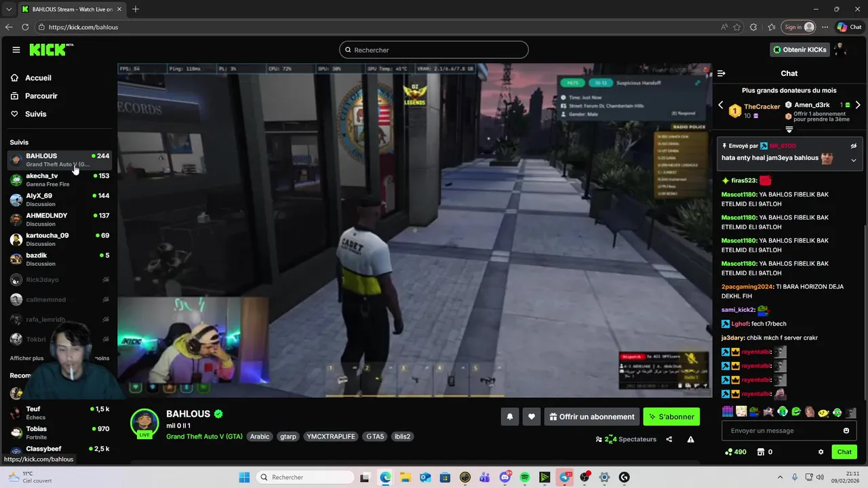
Task: Follow BAHLOUS with the heart button
Action: pos(532,417)
